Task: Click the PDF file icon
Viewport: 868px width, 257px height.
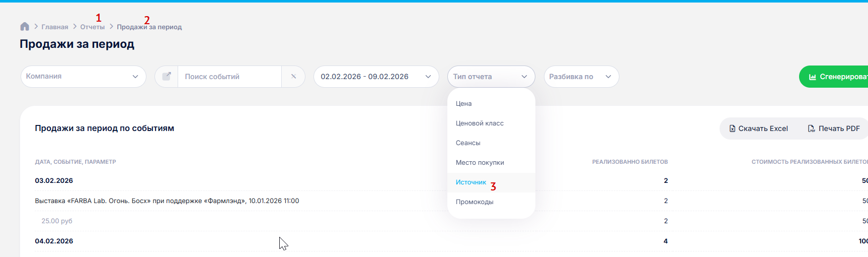Action: coord(811,128)
